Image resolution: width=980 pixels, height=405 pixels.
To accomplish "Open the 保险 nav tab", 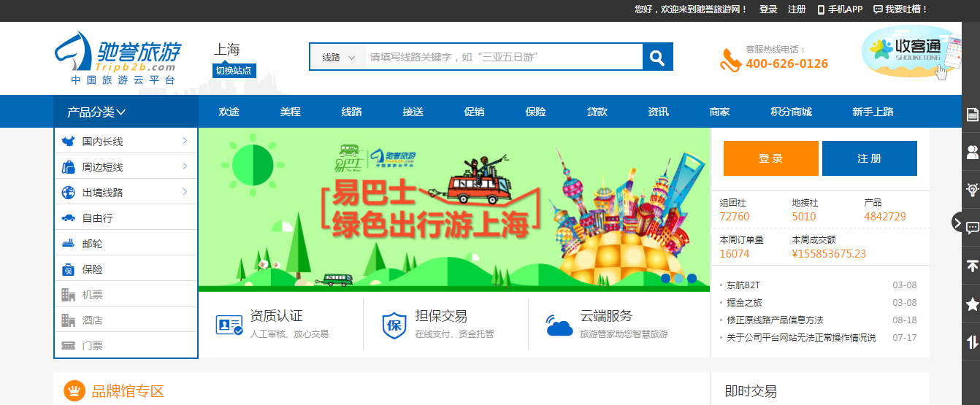I will (x=536, y=112).
